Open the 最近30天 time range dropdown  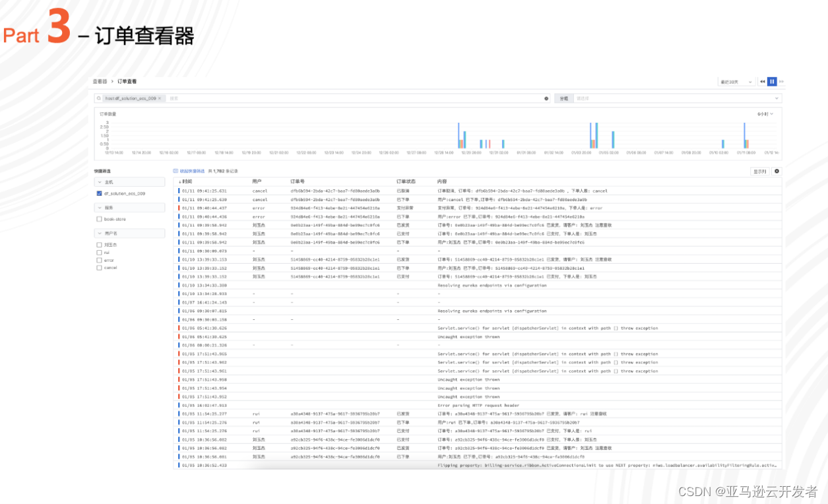pos(736,82)
